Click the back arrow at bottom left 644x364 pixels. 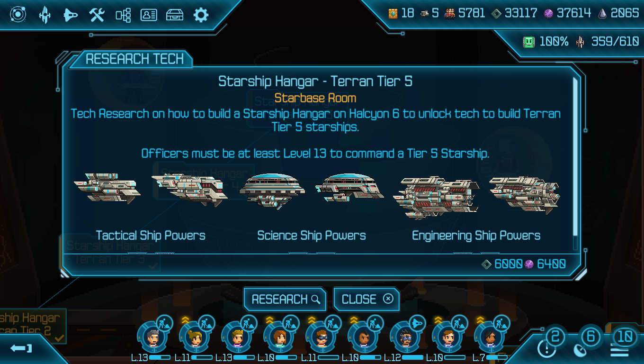coord(21,349)
